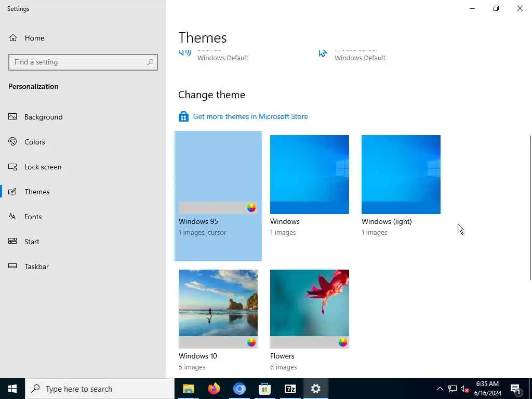
Task: Open Taskbar settings page
Action: point(29,267)
